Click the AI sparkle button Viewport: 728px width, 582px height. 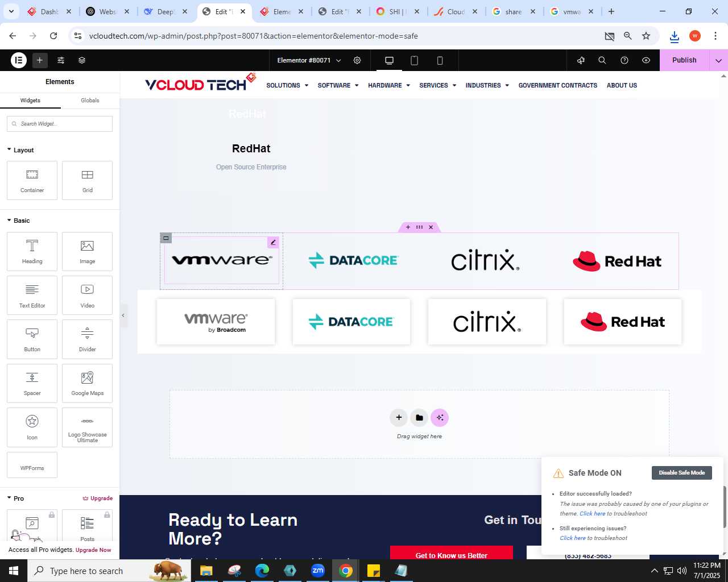coord(440,418)
